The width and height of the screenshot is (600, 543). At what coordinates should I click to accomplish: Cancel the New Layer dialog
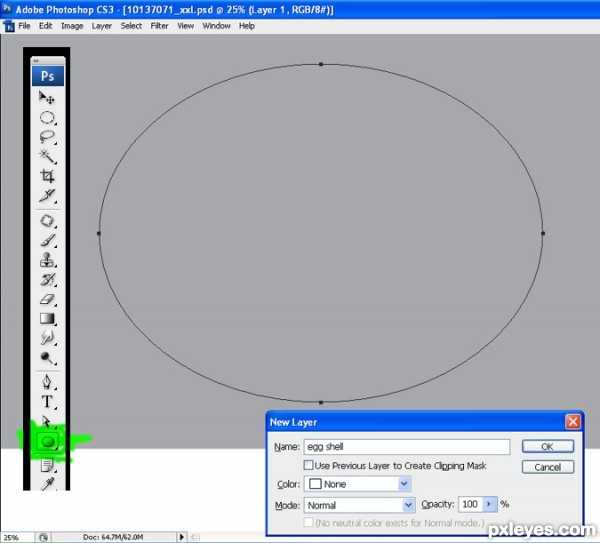click(x=547, y=467)
